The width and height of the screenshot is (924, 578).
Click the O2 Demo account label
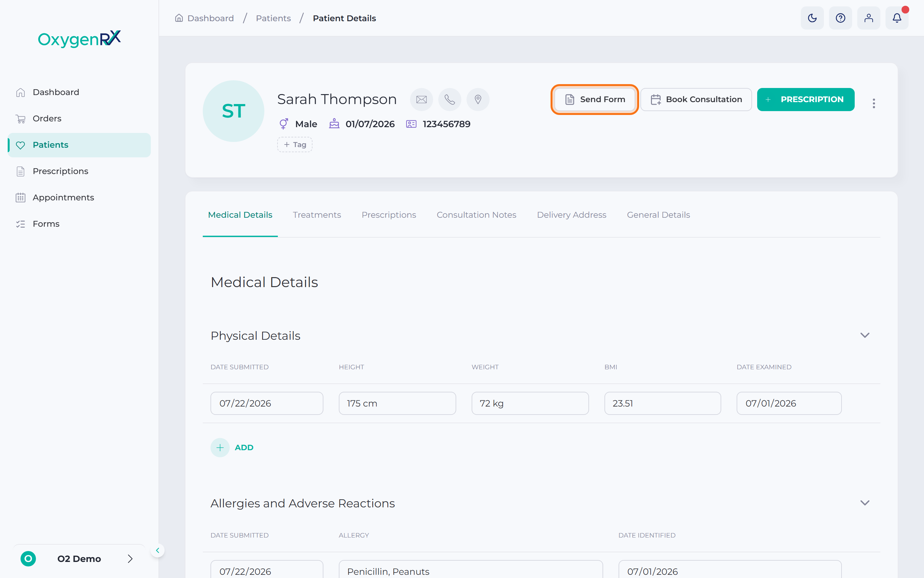click(x=79, y=558)
